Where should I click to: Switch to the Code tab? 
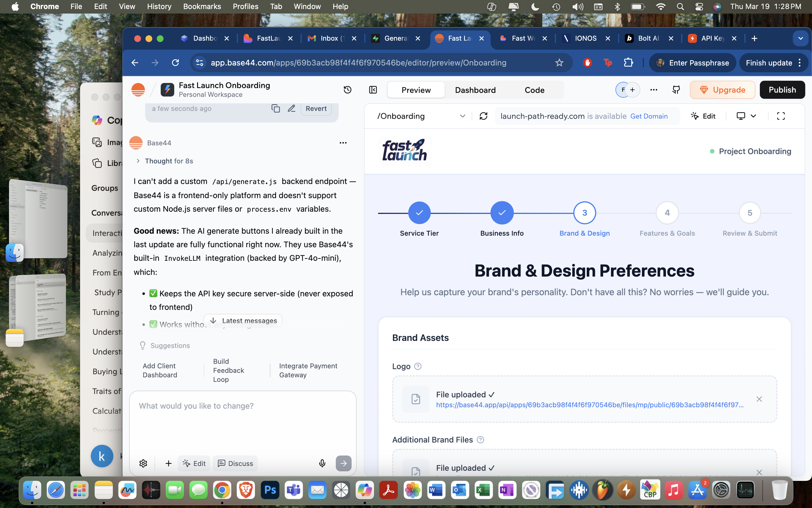pyautogui.click(x=534, y=90)
